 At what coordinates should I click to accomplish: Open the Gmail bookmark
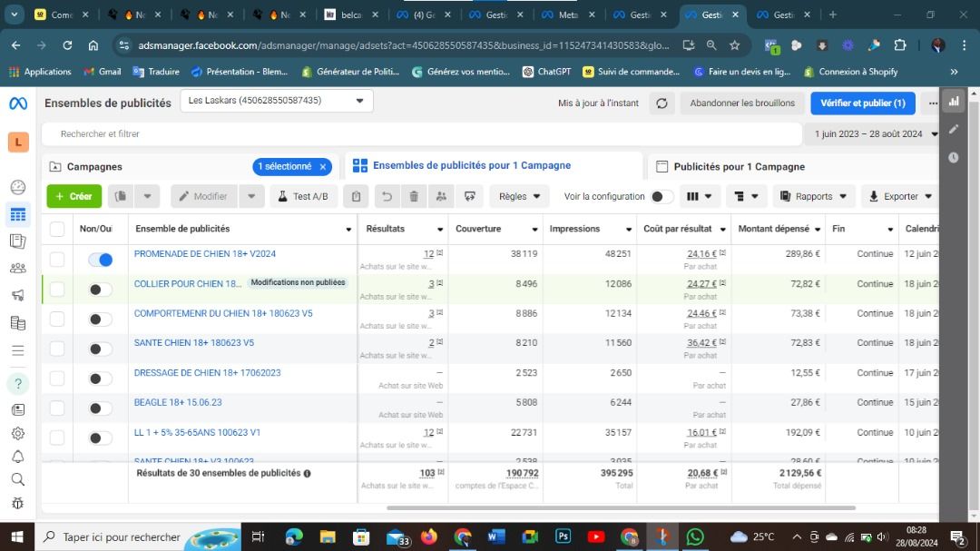[x=103, y=72]
